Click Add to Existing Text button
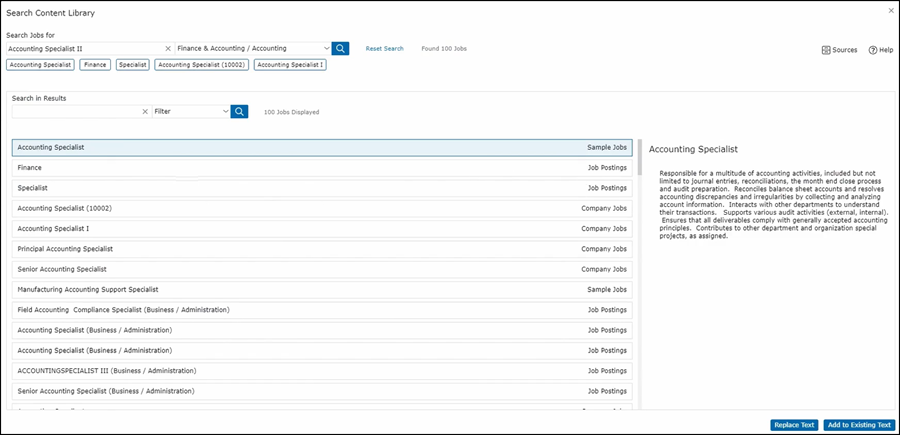 click(859, 425)
